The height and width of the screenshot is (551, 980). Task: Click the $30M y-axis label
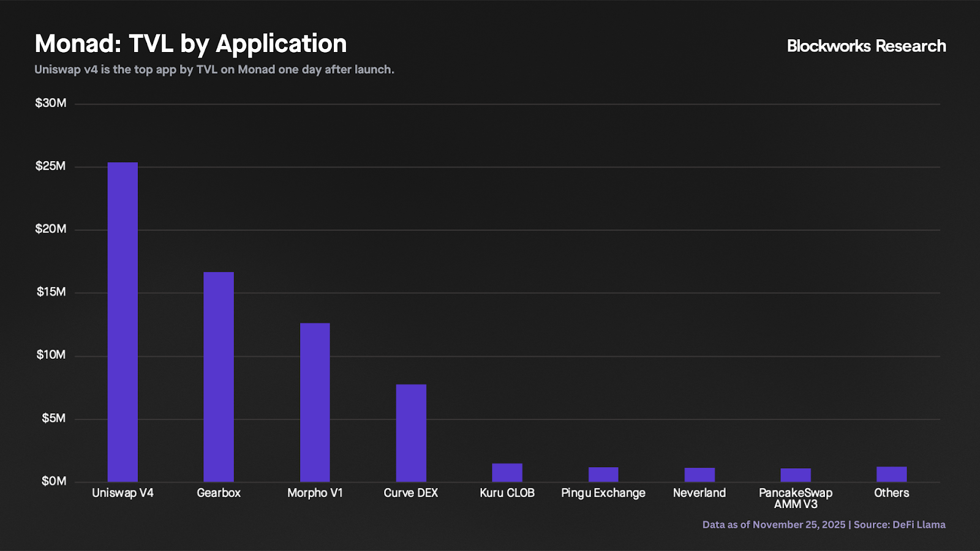[x=50, y=103]
